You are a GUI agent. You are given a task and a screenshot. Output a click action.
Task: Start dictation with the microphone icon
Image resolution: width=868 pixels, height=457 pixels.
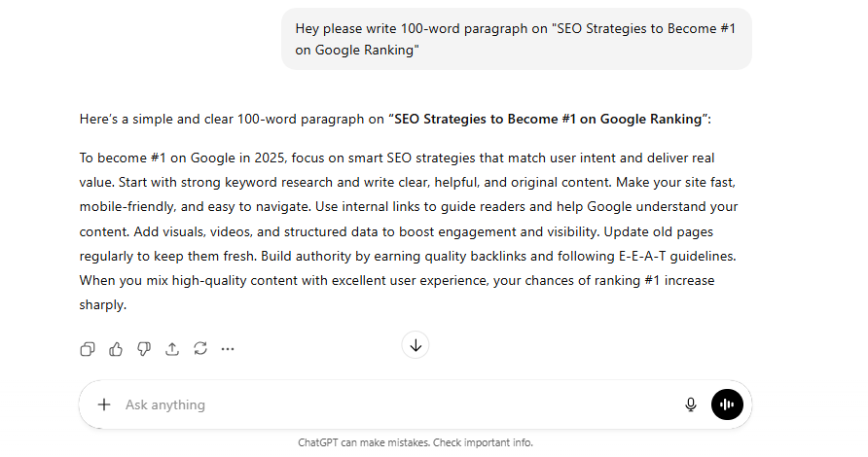(x=691, y=404)
